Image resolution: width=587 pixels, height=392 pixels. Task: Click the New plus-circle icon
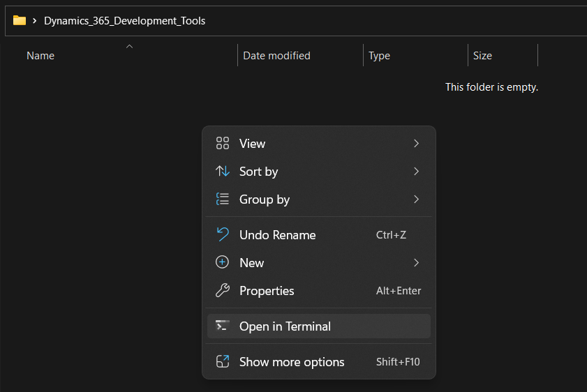223,262
